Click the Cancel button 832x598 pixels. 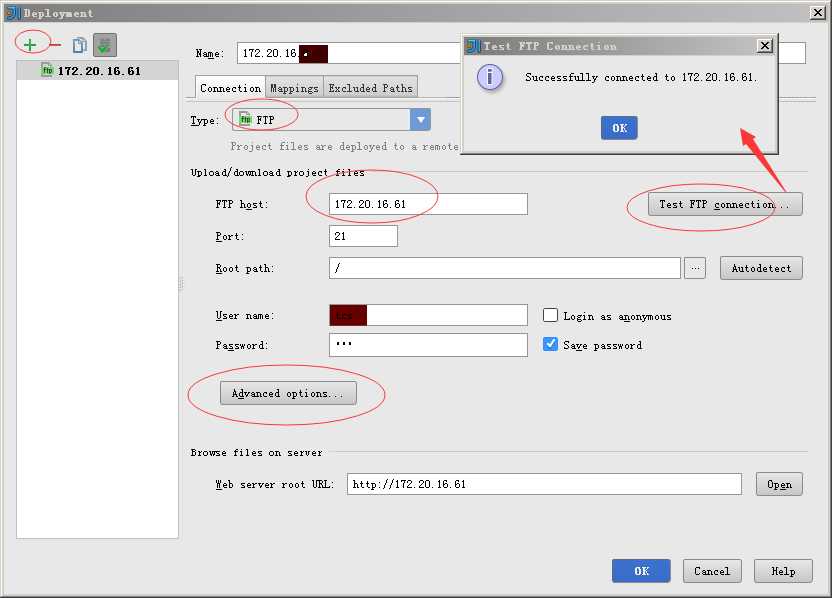tap(712, 571)
